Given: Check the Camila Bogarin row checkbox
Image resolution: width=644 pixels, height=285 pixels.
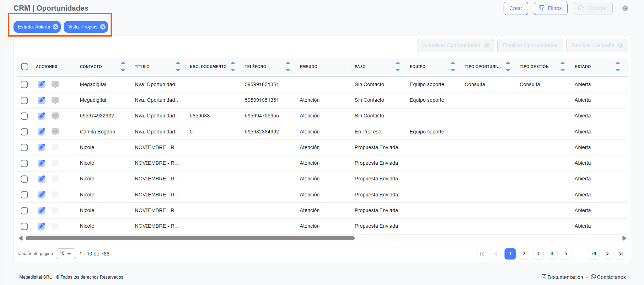Looking at the screenshot, I should pos(24,132).
